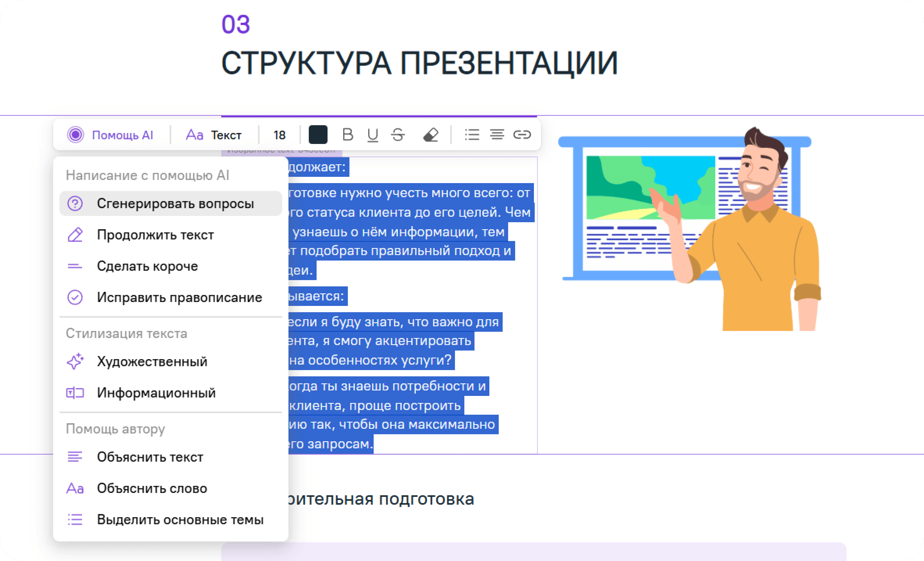Choose Продолжить текст from AI menu
Image resolution: width=924 pixels, height=561 pixels.
[155, 235]
